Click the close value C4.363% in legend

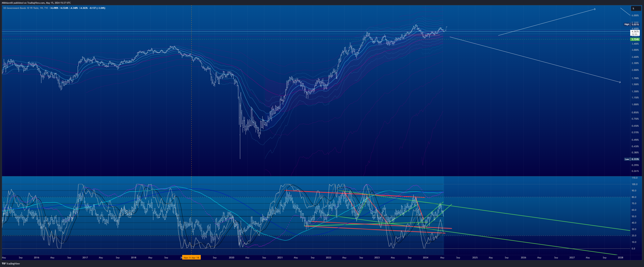83,8
